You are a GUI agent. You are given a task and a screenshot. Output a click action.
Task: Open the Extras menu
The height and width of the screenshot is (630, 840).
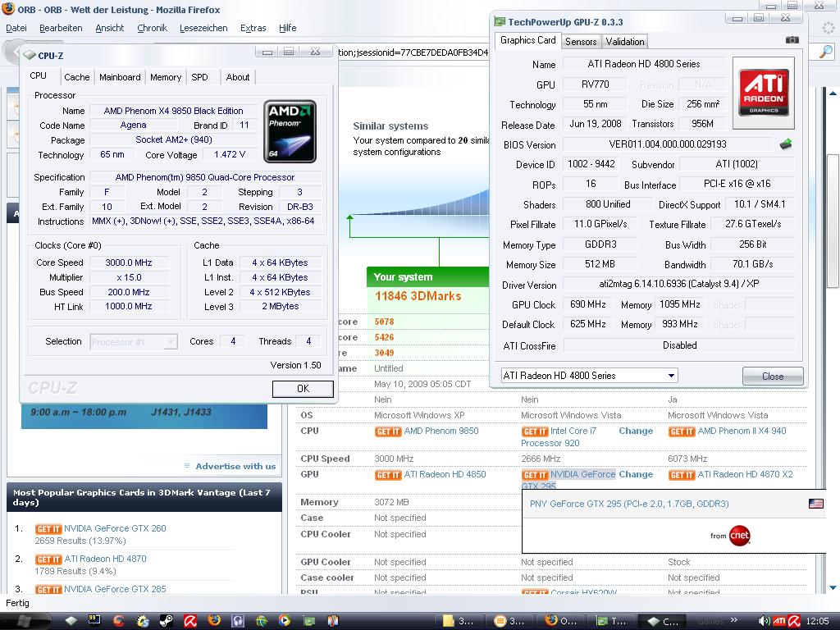click(253, 28)
